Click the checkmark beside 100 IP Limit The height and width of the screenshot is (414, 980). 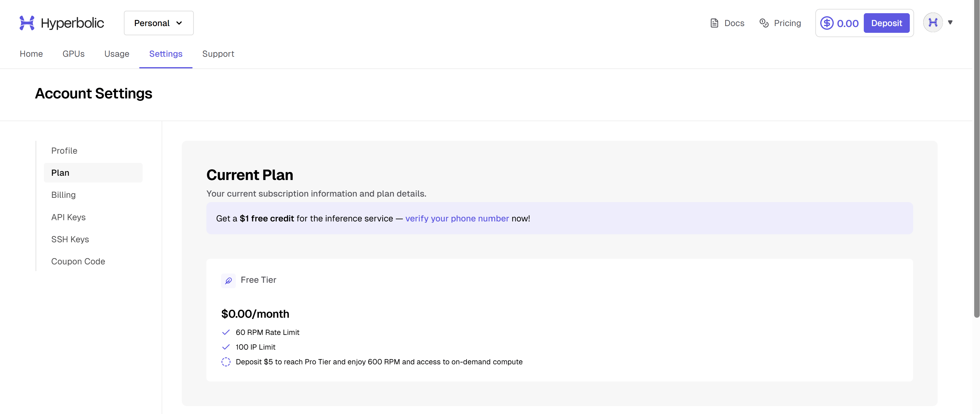click(226, 347)
